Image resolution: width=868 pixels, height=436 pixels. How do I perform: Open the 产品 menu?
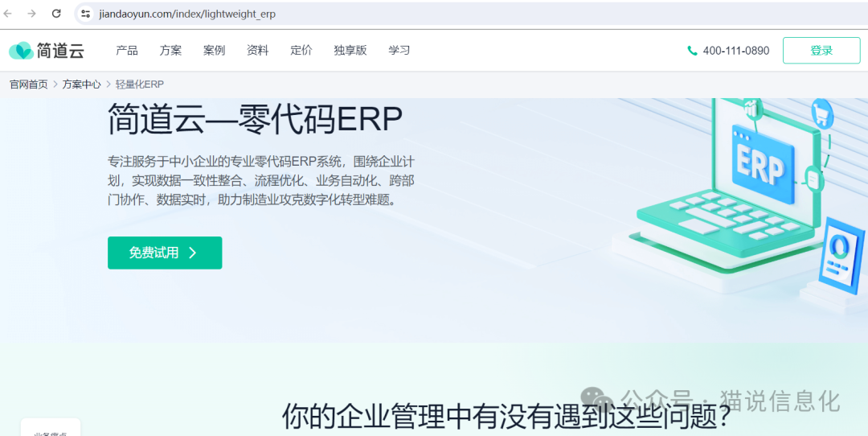[x=127, y=51]
